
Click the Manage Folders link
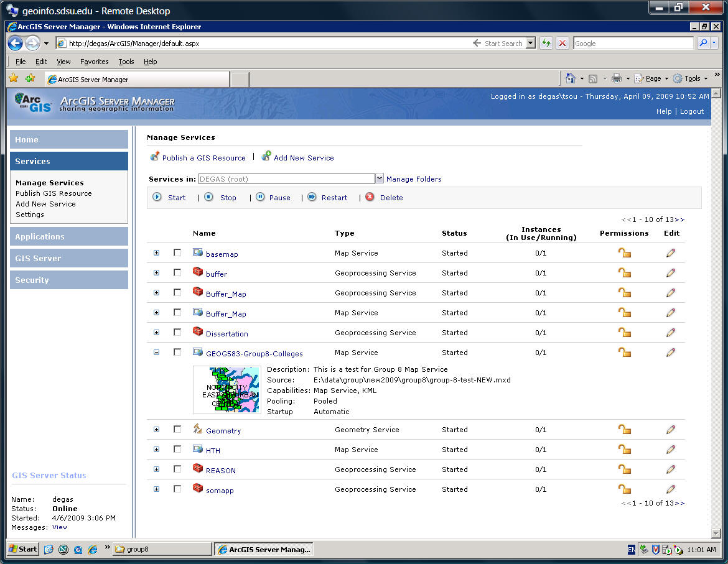click(414, 179)
